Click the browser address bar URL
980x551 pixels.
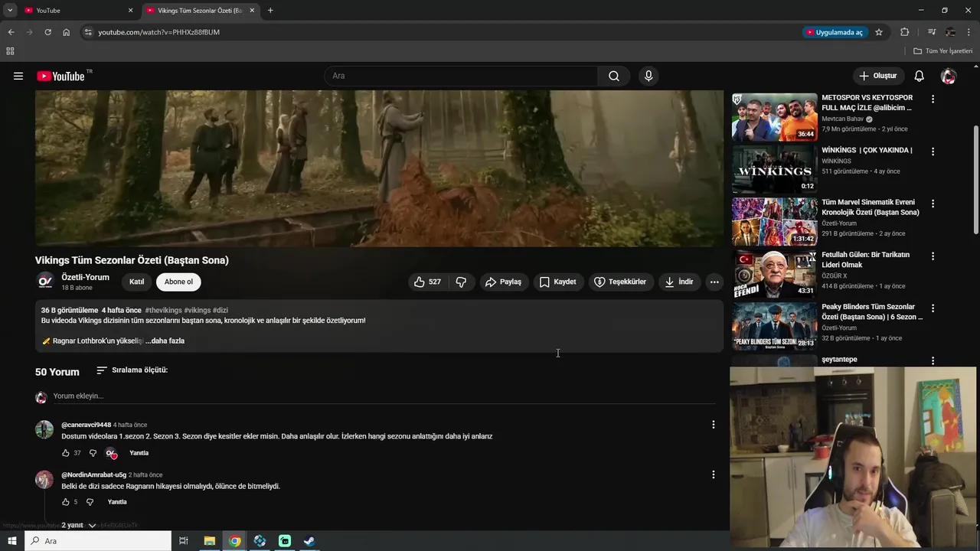pos(159,32)
